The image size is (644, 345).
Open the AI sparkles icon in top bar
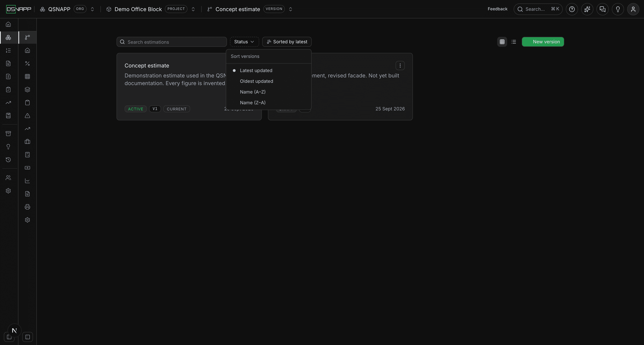click(587, 9)
